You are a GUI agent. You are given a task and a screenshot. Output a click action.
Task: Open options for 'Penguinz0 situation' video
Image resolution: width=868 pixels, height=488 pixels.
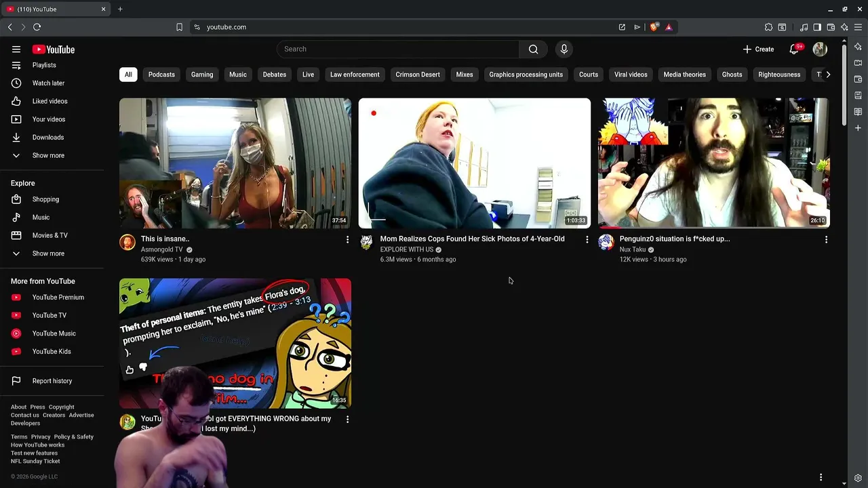tap(826, 239)
